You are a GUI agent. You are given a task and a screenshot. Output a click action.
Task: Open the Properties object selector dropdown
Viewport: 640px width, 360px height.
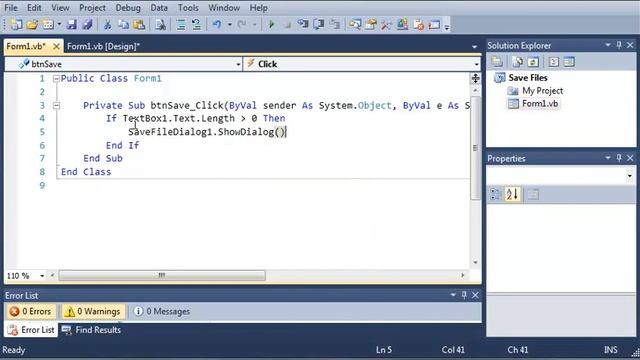629,176
